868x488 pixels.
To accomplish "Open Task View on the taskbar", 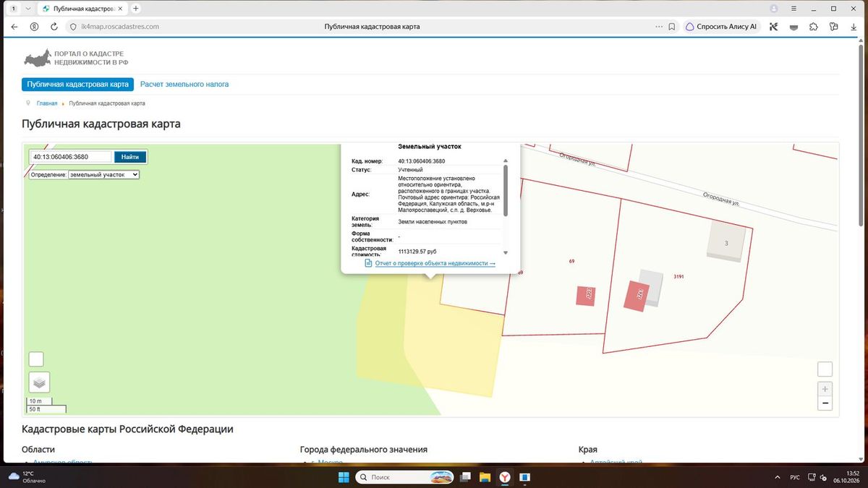I will pos(466,477).
